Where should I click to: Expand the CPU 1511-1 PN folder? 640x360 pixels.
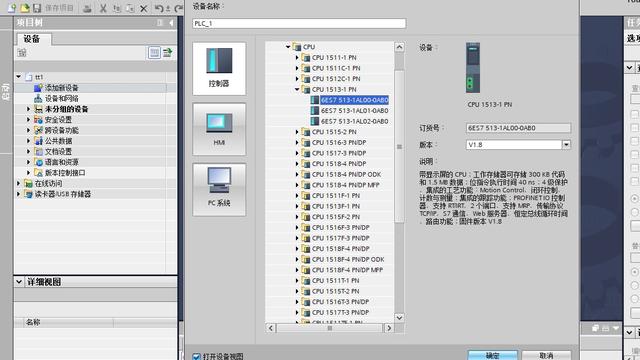pos(297,58)
